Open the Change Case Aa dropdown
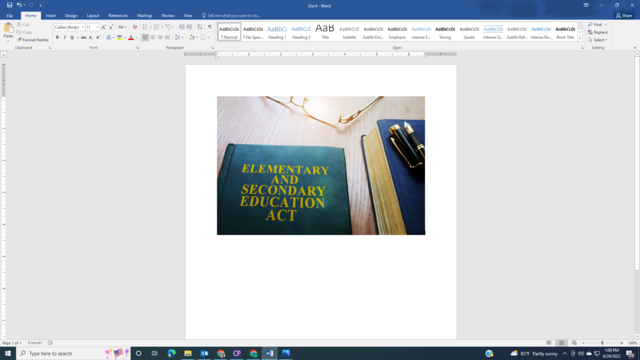The width and height of the screenshot is (640, 360). click(x=122, y=27)
